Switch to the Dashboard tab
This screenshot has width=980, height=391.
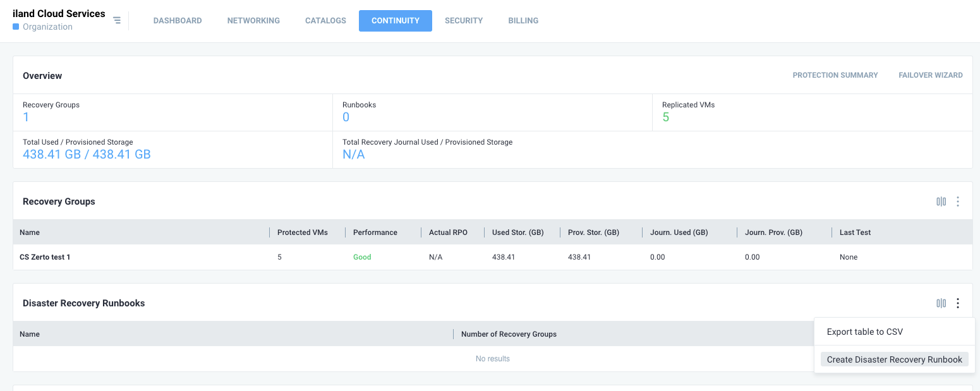point(178,21)
